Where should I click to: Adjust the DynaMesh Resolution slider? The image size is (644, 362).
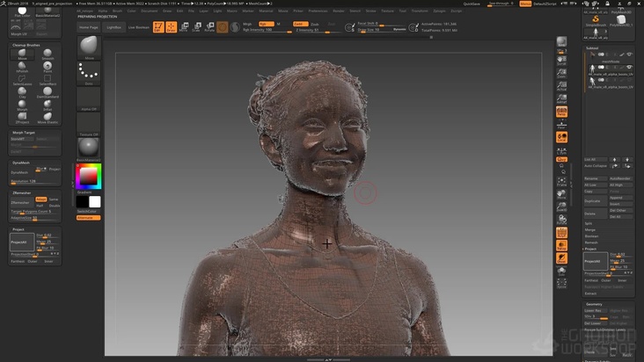click(x=34, y=181)
